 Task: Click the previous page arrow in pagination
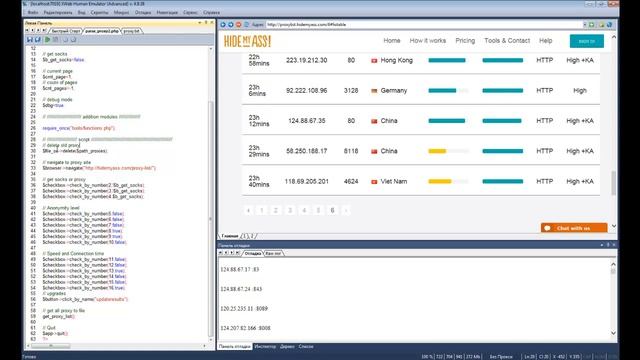[248, 211]
